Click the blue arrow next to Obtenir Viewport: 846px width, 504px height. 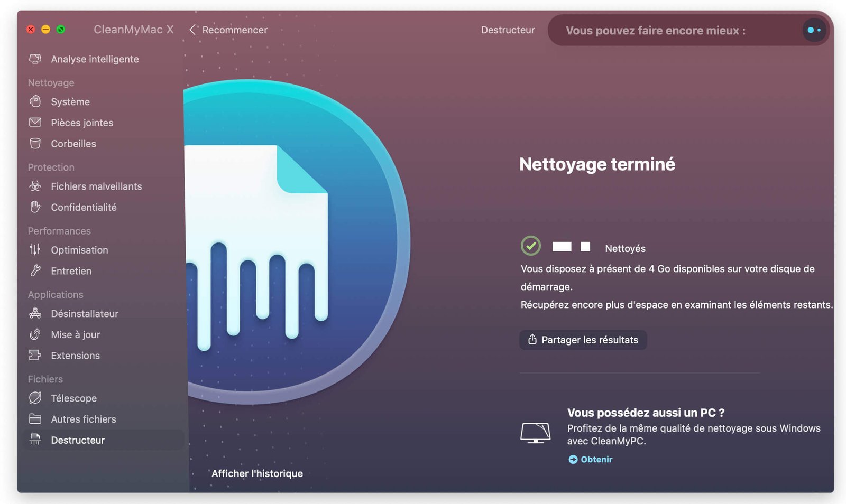point(573,459)
